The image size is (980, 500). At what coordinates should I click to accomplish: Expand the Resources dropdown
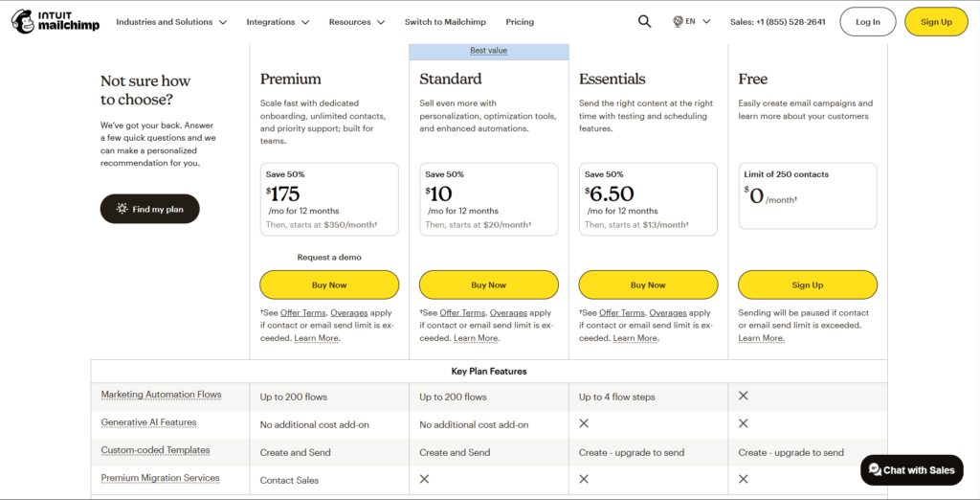(x=356, y=22)
